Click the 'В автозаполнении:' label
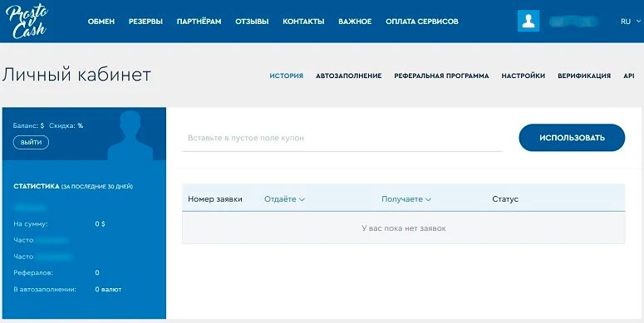The height and width of the screenshot is (323, 644). [45, 289]
